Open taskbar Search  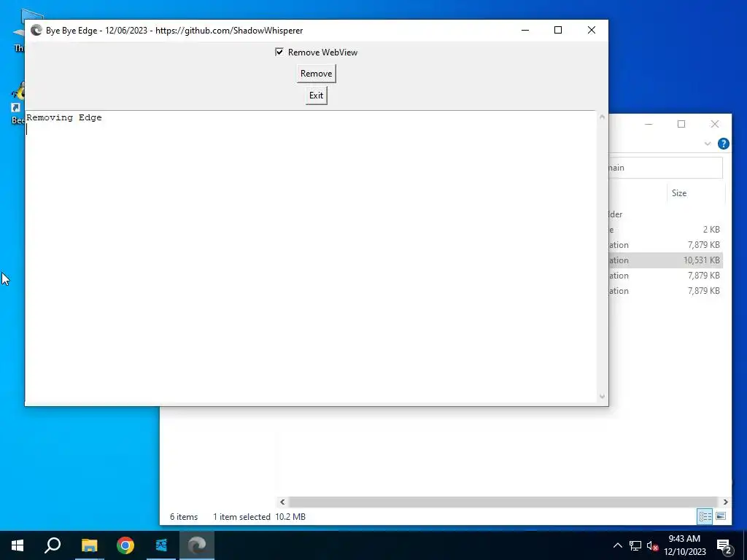[x=53, y=545]
